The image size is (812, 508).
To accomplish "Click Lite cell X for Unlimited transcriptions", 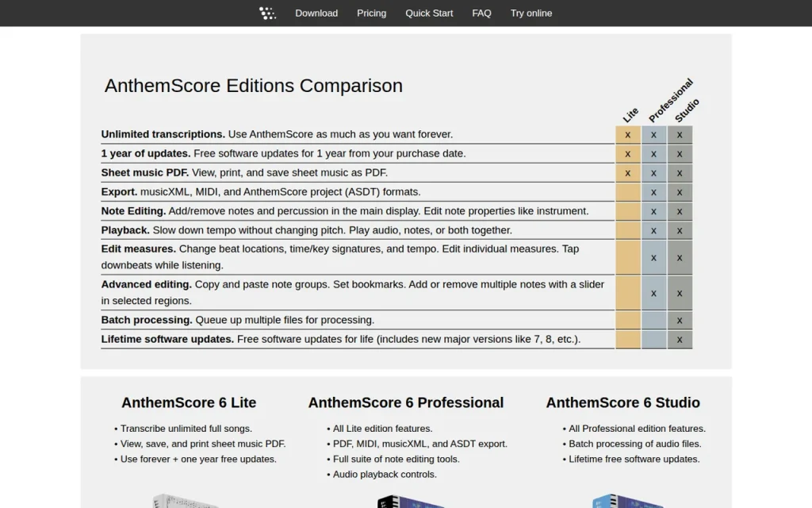I will [x=628, y=135].
